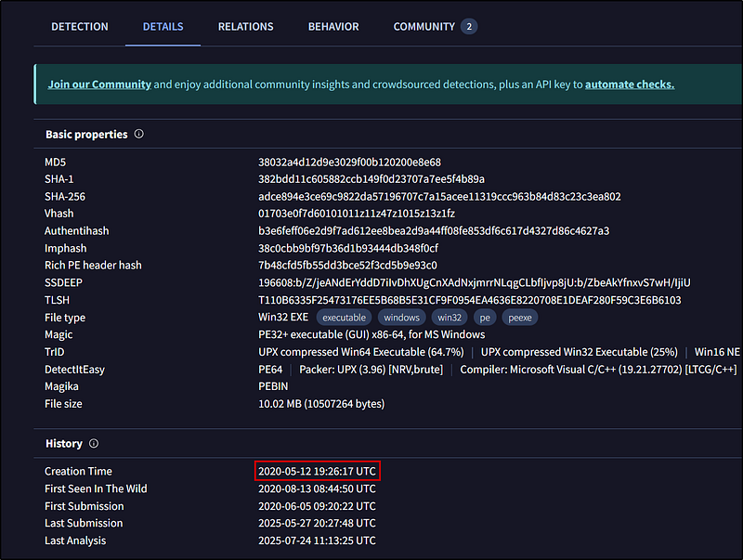
Task: Select the windows file type tag
Action: click(401, 318)
